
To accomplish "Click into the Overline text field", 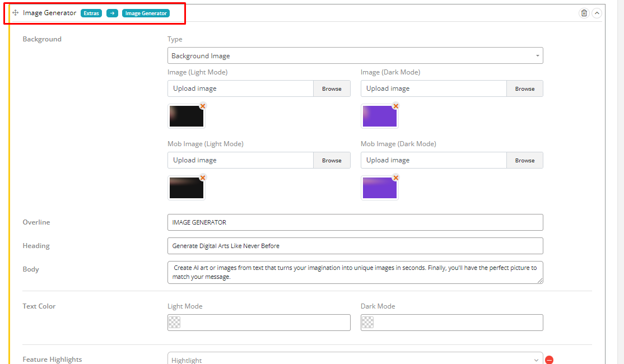I will tap(355, 222).
